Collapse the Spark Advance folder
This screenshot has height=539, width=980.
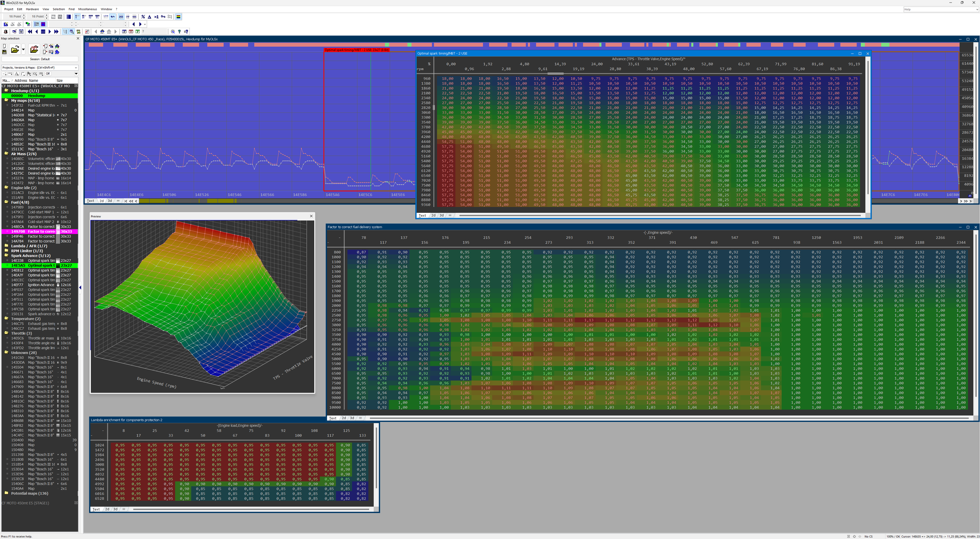click(x=7, y=256)
